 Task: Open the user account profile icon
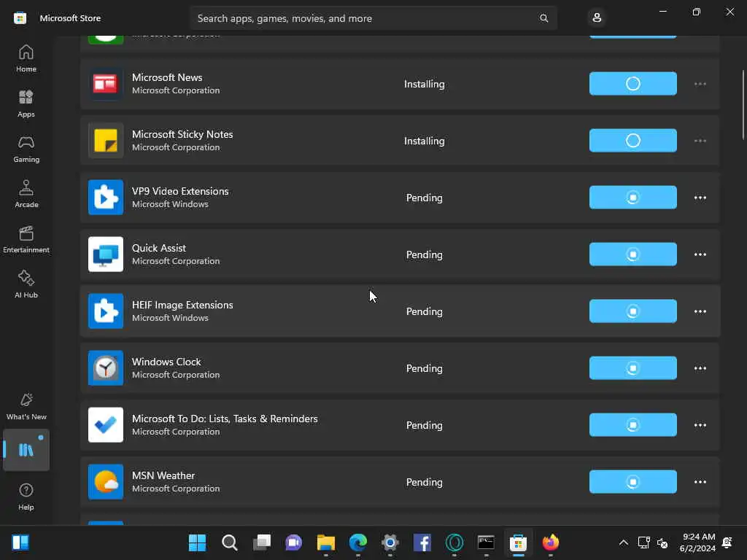pyautogui.click(x=597, y=18)
